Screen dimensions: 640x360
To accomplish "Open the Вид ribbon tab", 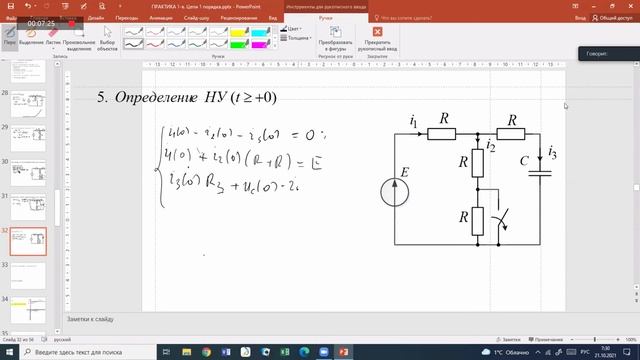I will click(x=273, y=18).
